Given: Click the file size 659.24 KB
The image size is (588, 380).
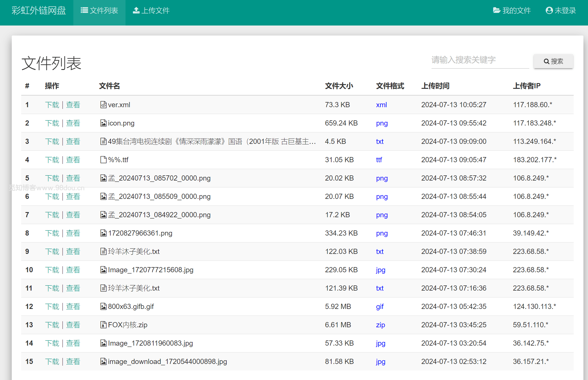Looking at the screenshot, I should tap(341, 123).
